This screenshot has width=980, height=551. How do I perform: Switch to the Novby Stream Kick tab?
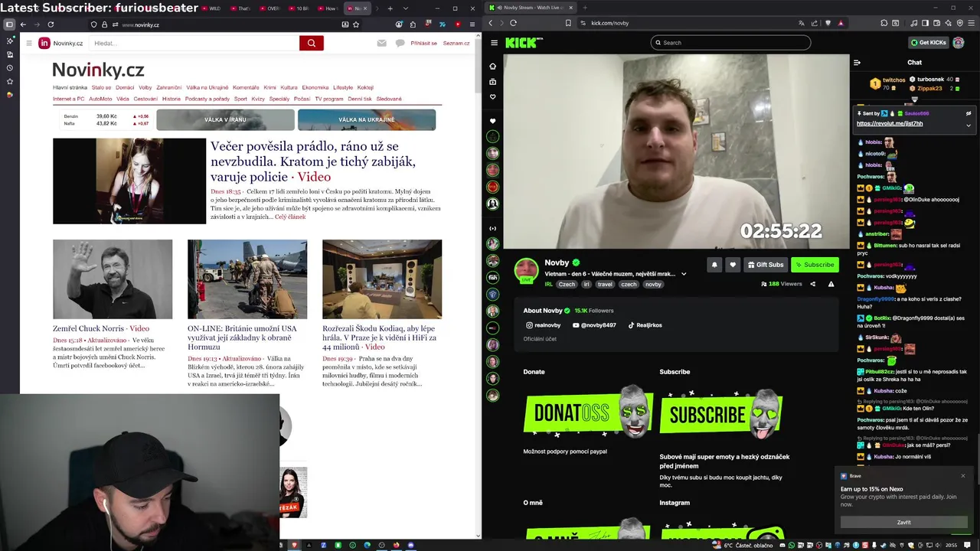pos(531,8)
